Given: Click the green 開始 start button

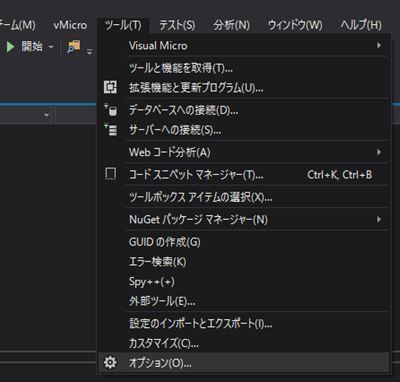Looking at the screenshot, I should (25, 46).
